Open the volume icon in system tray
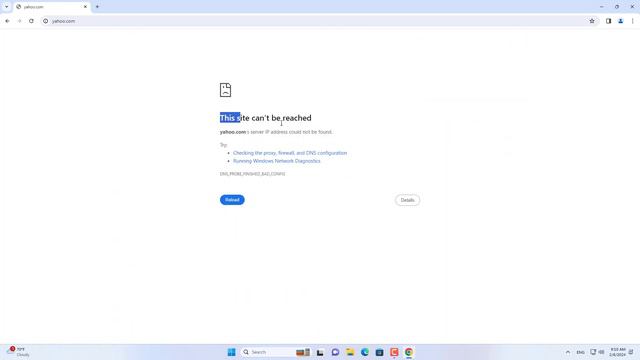 tap(601, 352)
